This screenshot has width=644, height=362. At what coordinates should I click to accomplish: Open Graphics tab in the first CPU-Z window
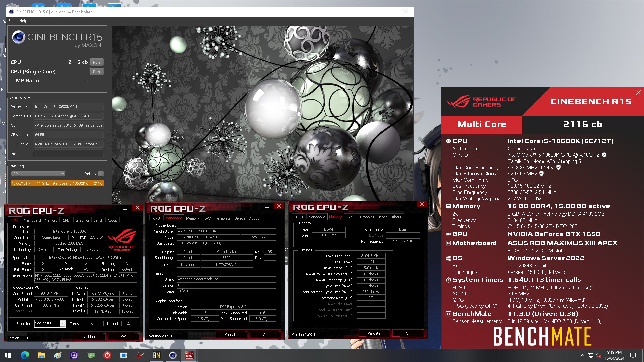click(x=82, y=220)
